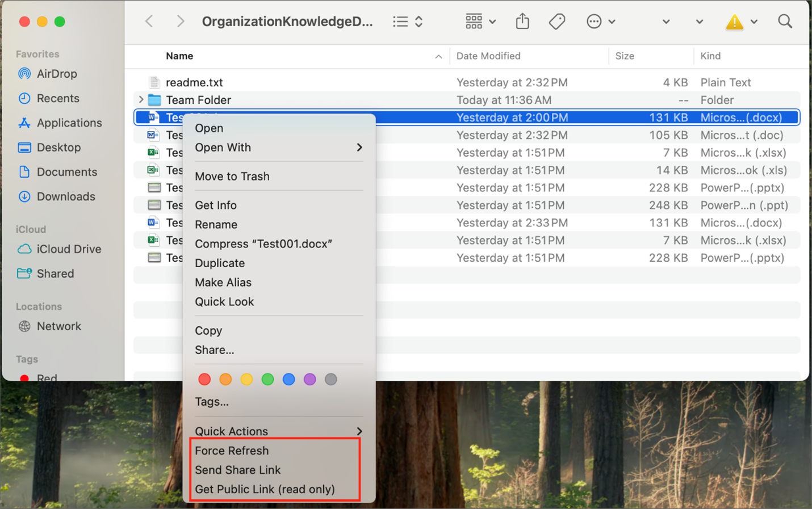Open Applications in the sidebar
Viewport: 812px width, 509px height.
[68, 123]
